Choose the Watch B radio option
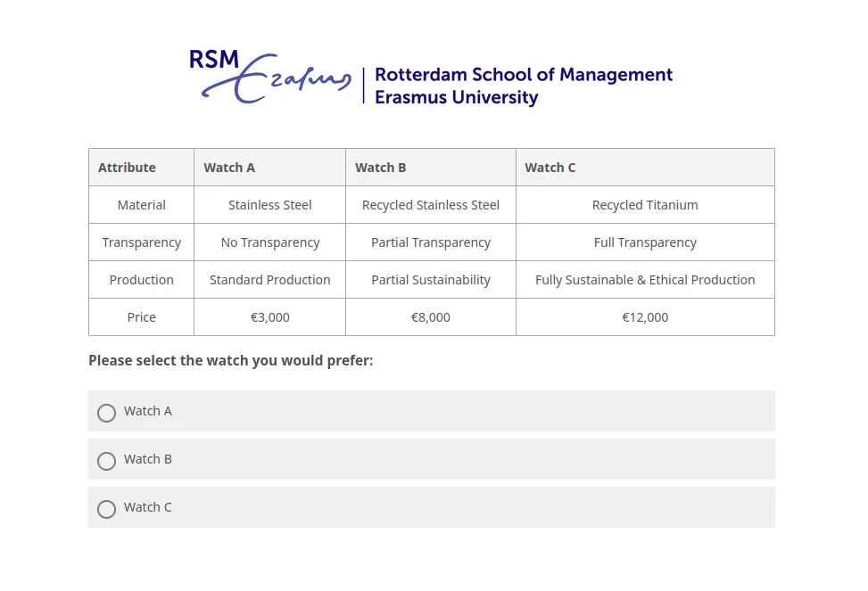The width and height of the screenshot is (868, 591). pos(107,461)
